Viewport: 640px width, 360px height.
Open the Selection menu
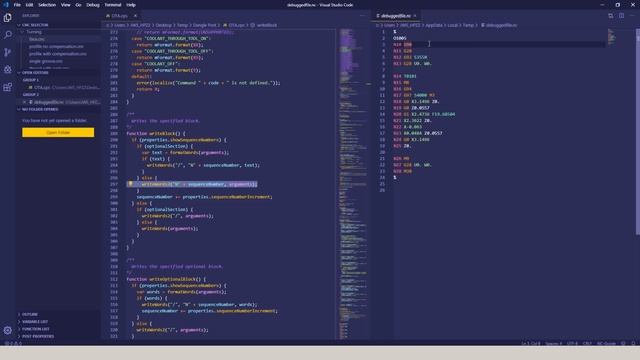point(47,5)
